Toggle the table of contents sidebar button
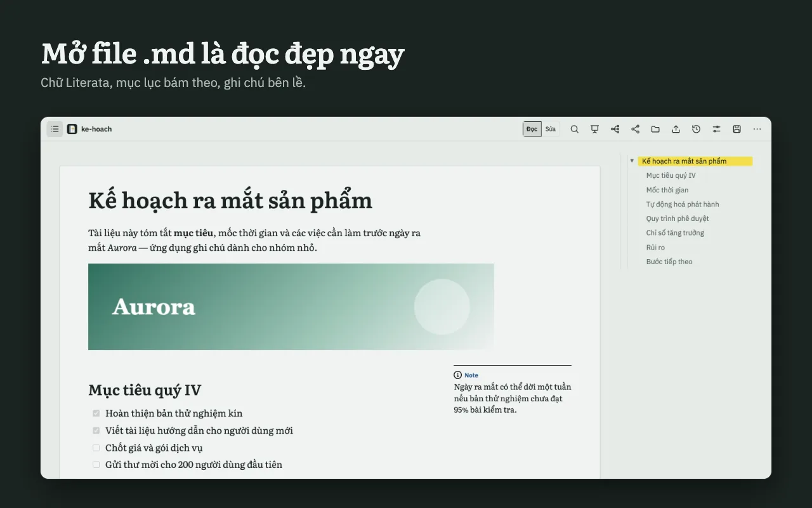 click(x=55, y=129)
